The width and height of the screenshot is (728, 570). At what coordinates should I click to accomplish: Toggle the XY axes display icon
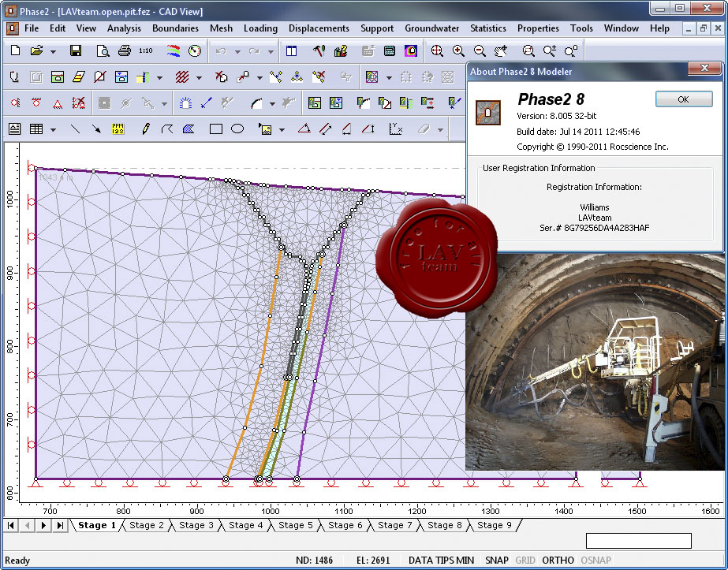(x=396, y=129)
